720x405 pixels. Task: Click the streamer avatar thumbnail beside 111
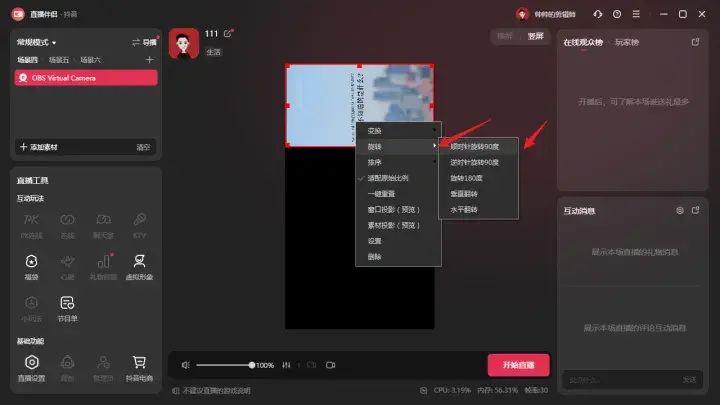(184, 44)
